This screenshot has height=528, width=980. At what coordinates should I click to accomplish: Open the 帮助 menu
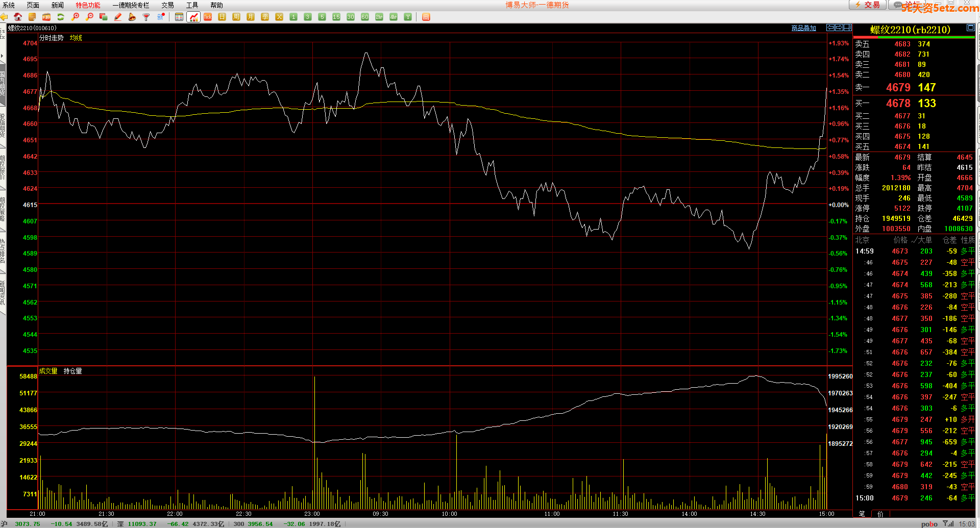[x=216, y=5]
